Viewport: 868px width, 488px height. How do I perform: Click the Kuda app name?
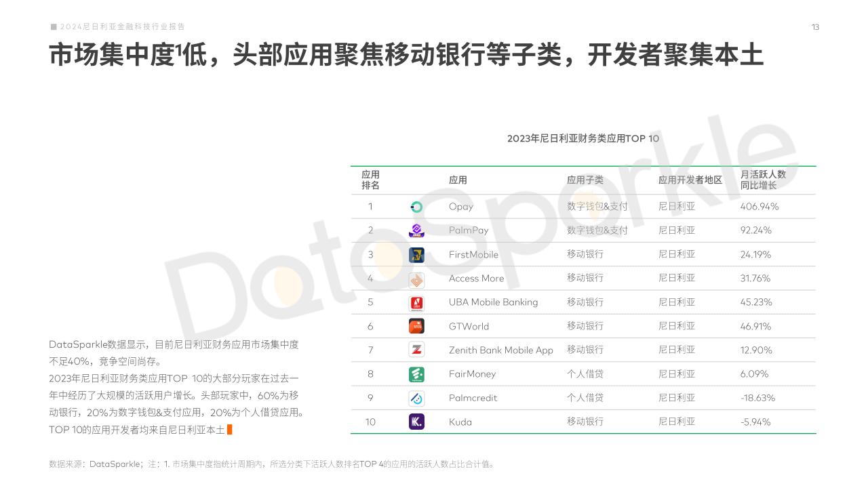pos(460,422)
